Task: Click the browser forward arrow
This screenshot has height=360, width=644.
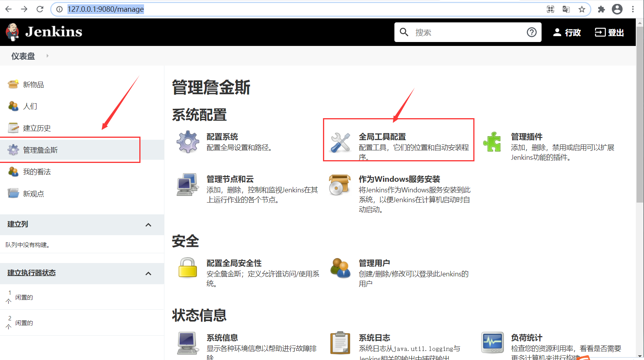Action: coord(24,9)
